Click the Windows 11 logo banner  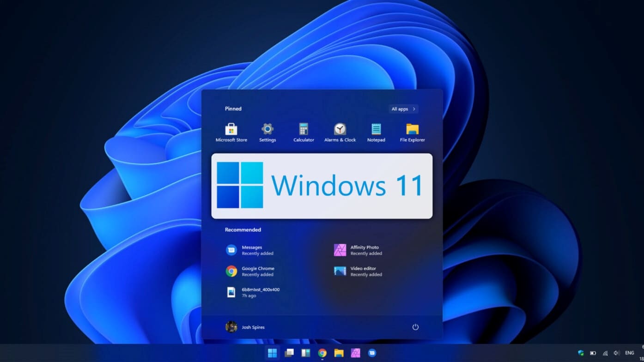point(322,186)
